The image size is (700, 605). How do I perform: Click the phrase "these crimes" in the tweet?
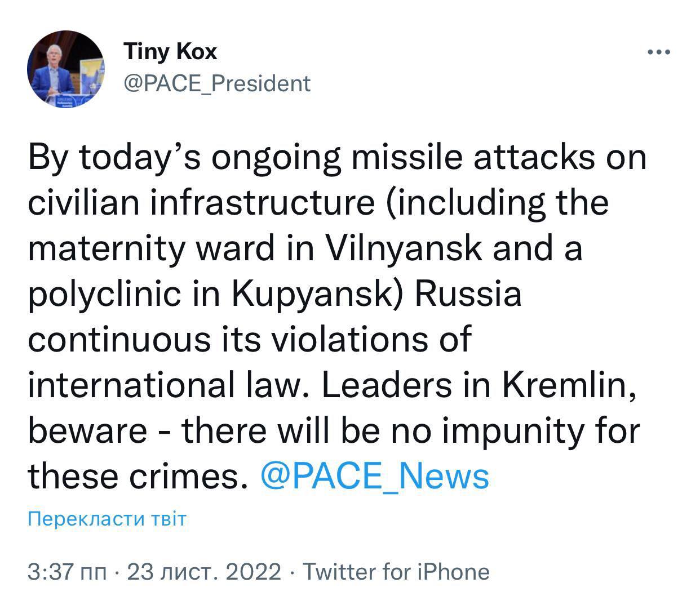[x=138, y=476]
